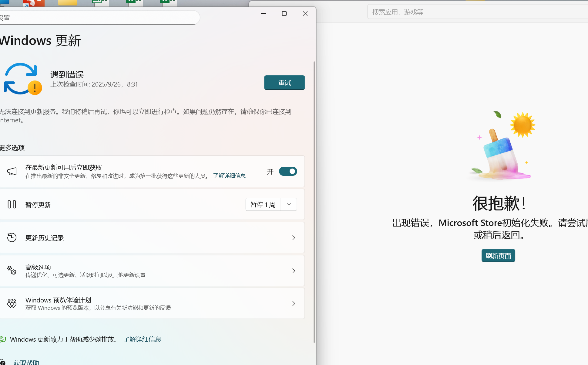Maximize the Settings window
The height and width of the screenshot is (365, 588).
click(284, 13)
